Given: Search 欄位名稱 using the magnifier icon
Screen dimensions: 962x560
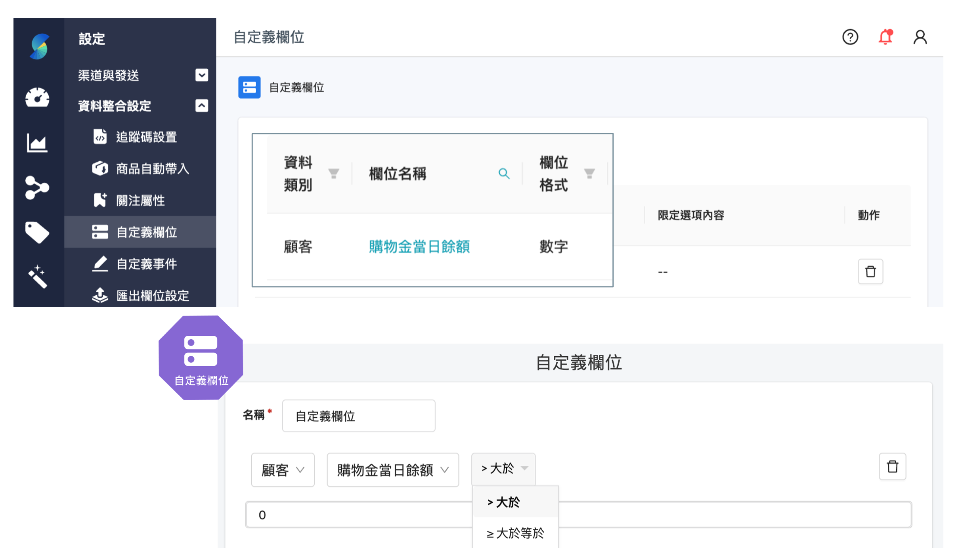Looking at the screenshot, I should point(504,173).
